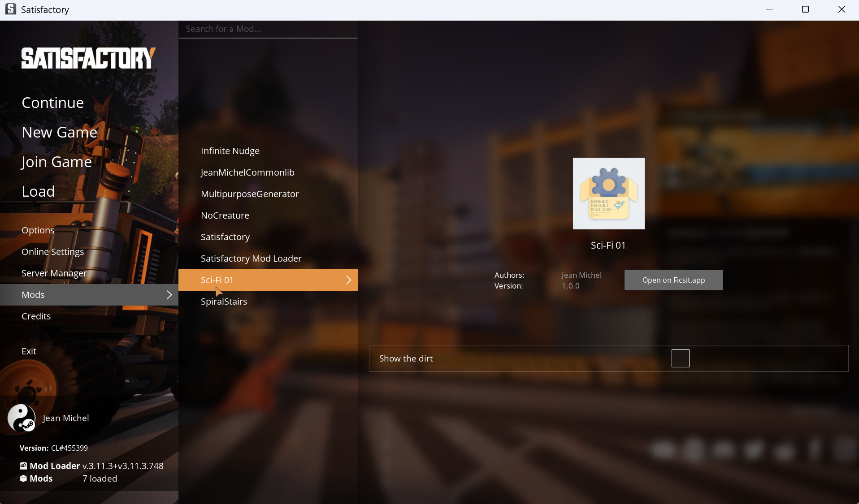The height and width of the screenshot is (504, 859).
Task: Click the Search for a Mod field
Action: [268, 29]
